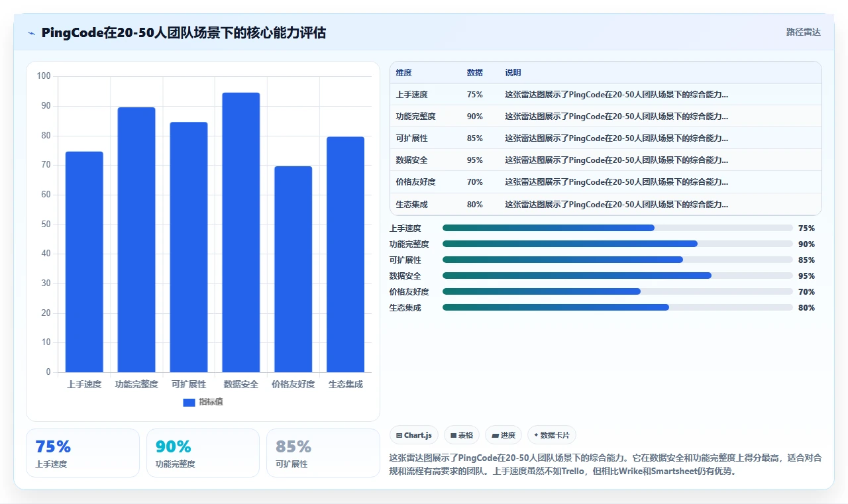The image size is (848, 504).
Task: Click the 数据安全 bar in the chart
Action: (241, 232)
